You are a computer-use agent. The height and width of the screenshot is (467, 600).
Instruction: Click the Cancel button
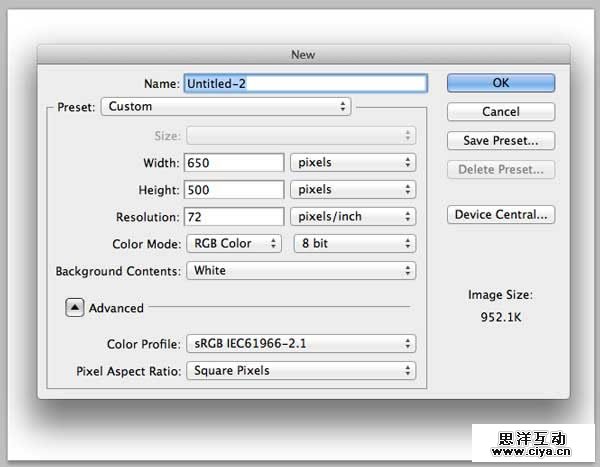[500, 112]
